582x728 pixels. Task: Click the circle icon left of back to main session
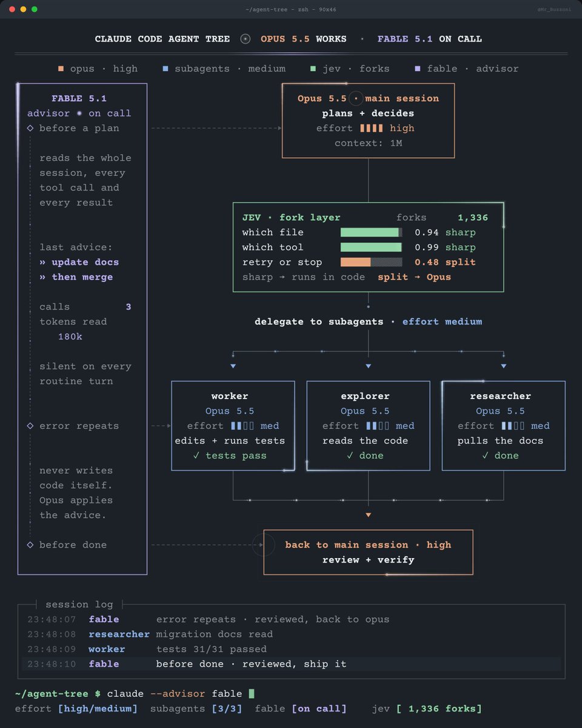point(264,545)
